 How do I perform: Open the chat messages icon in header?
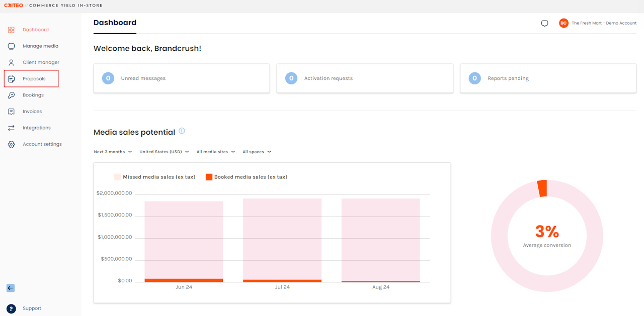pos(544,24)
